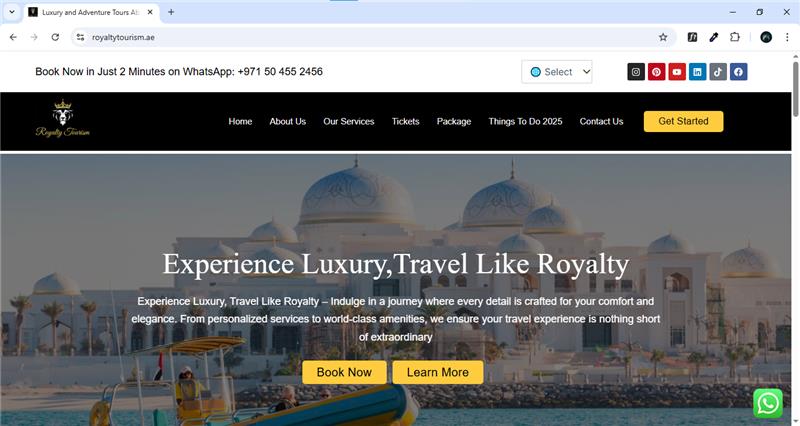Viewport: 800px width, 426px height.
Task: Open the browser extensions puzzle icon
Action: 735,37
